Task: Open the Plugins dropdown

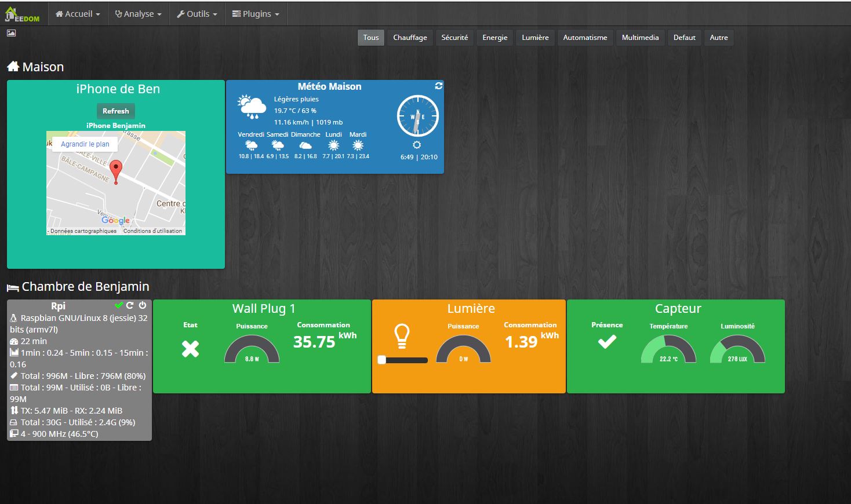Action: tap(256, 14)
